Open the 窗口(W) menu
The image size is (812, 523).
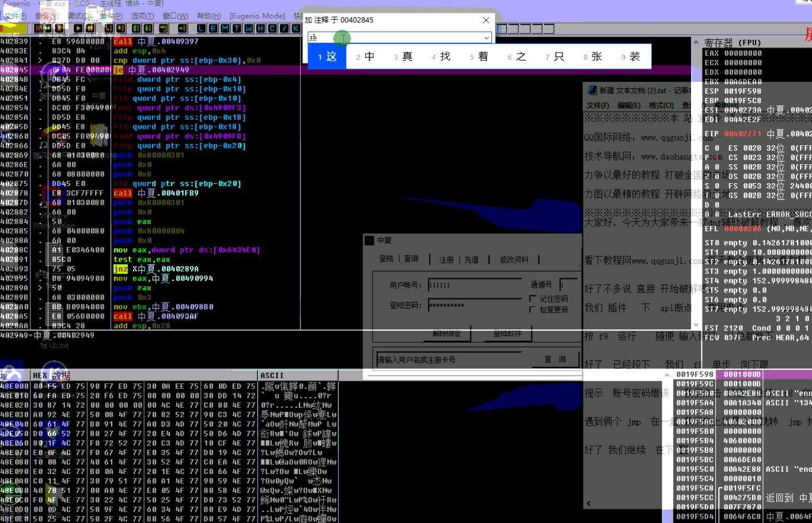click(175, 16)
